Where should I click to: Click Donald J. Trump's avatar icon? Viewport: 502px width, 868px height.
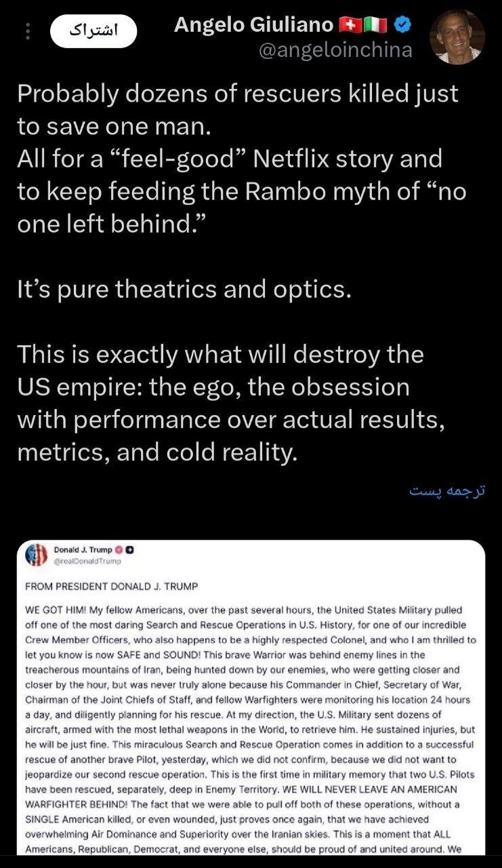click(x=35, y=555)
